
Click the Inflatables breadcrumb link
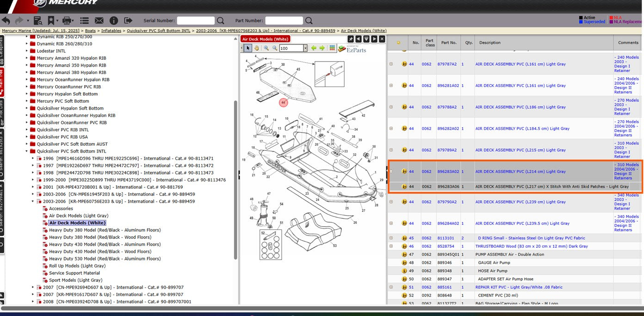(112, 31)
